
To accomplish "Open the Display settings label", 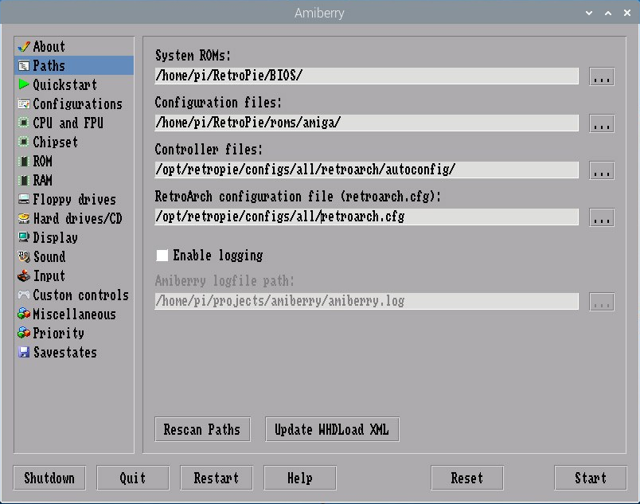I will coord(55,238).
